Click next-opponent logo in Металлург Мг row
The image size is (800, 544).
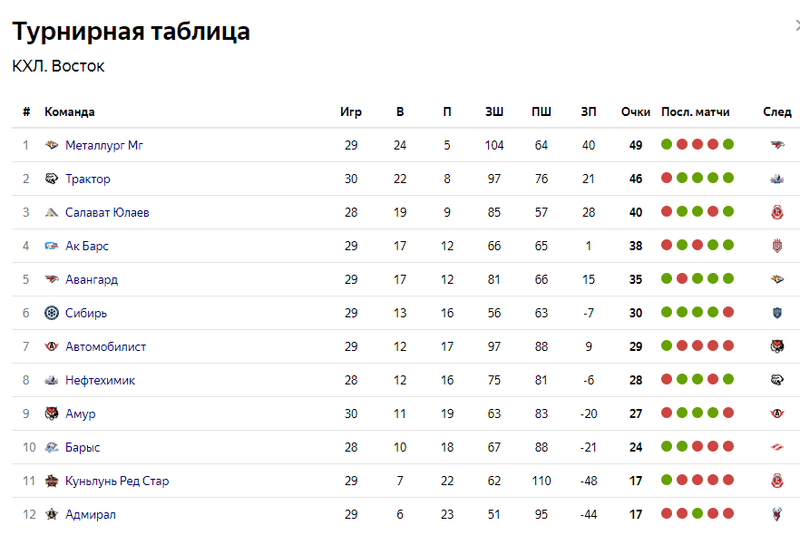[x=777, y=146]
